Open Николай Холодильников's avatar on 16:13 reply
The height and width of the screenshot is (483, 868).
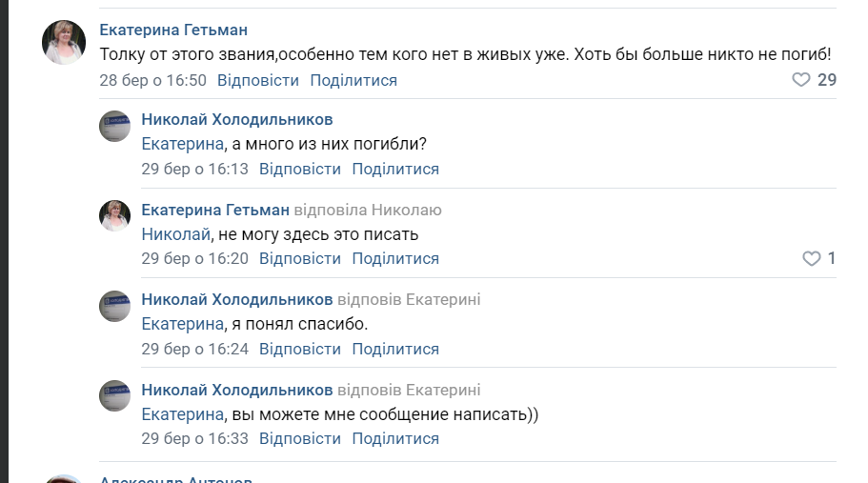point(115,127)
